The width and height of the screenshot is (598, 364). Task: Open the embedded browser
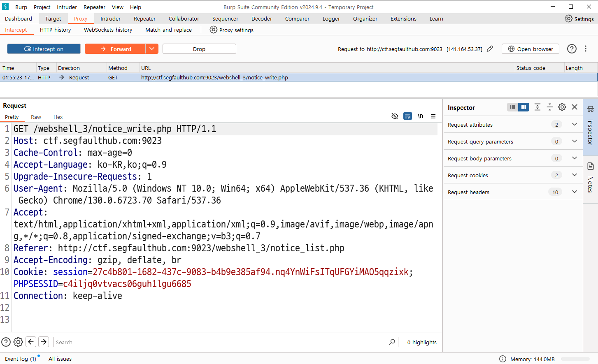(x=530, y=49)
